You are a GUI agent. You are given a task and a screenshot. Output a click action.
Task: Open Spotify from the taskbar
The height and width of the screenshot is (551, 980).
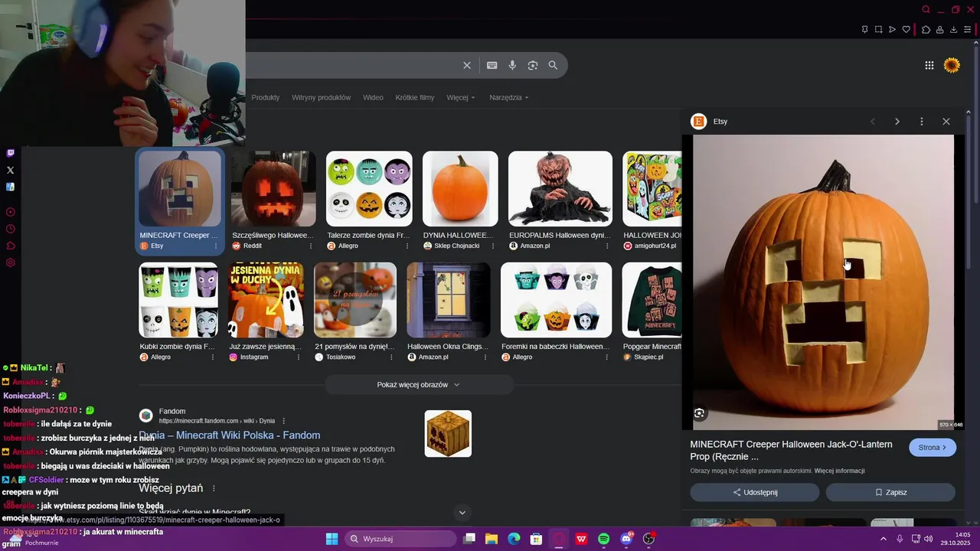coord(603,539)
